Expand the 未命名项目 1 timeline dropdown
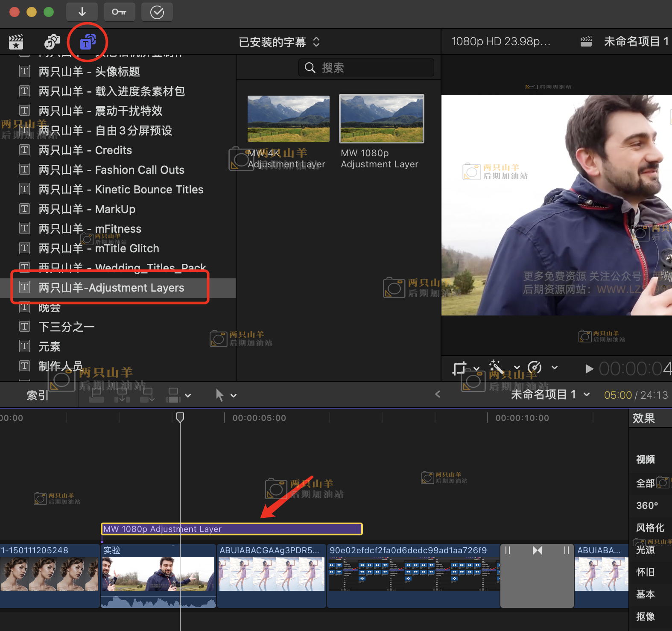This screenshot has height=631, width=672. click(587, 394)
